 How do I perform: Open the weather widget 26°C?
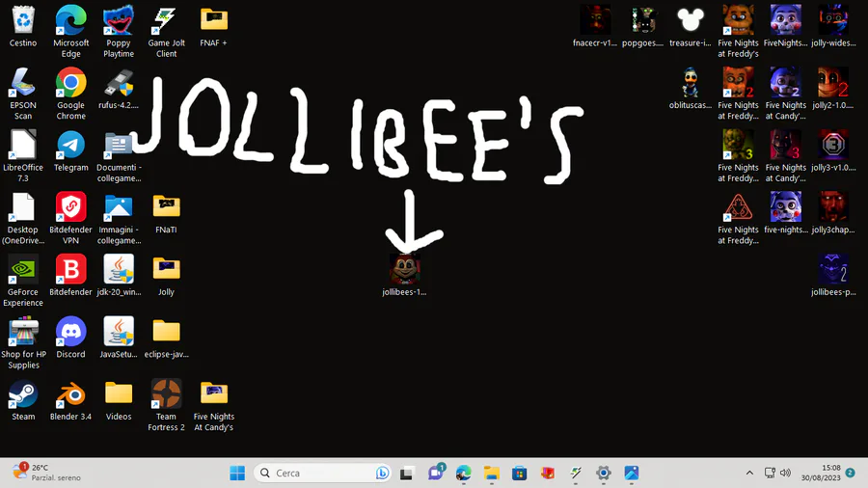click(47, 473)
